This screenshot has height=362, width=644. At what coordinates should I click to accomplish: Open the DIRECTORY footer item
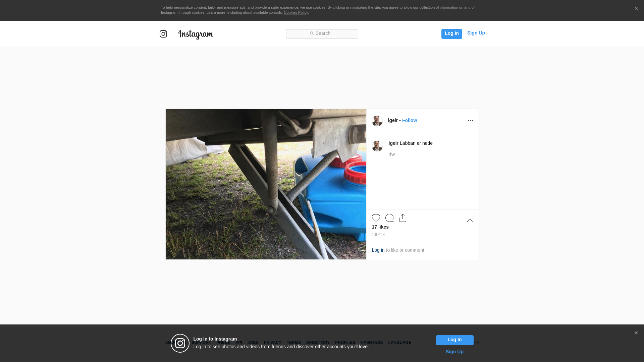[318, 343]
